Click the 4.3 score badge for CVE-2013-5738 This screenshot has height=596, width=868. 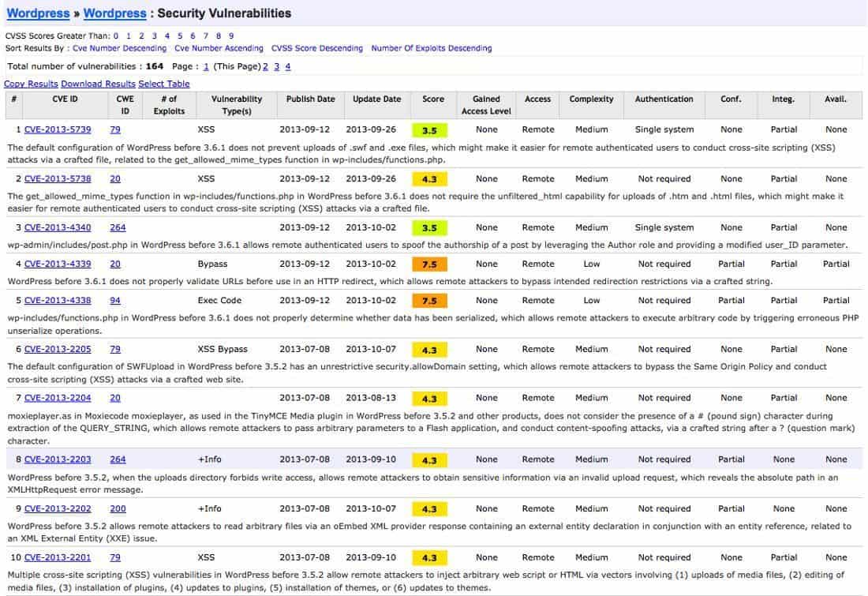click(x=430, y=179)
